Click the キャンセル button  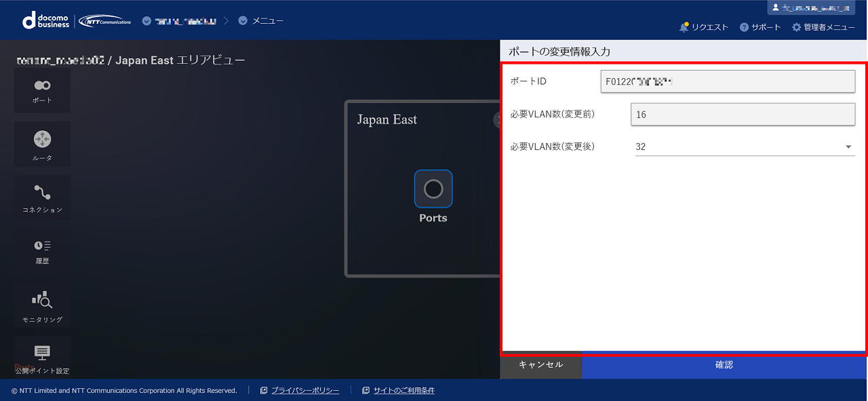[540, 365]
